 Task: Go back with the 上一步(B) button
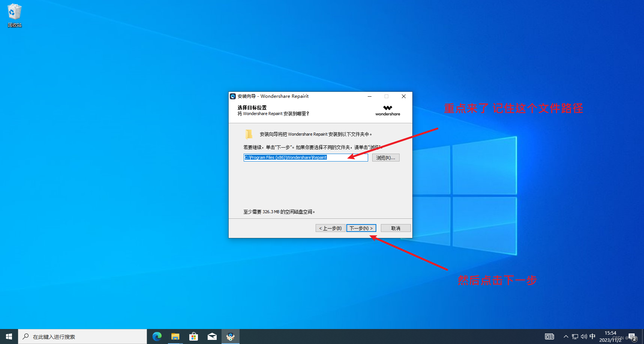pyautogui.click(x=330, y=228)
